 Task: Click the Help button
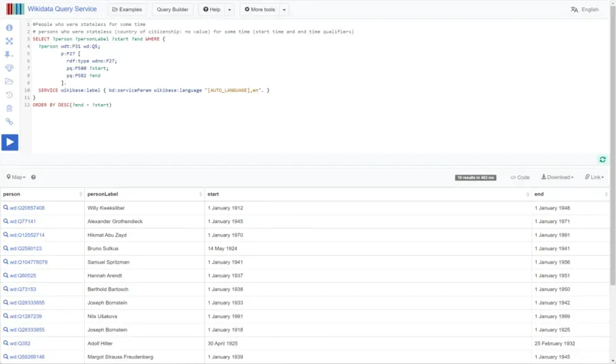(211, 10)
